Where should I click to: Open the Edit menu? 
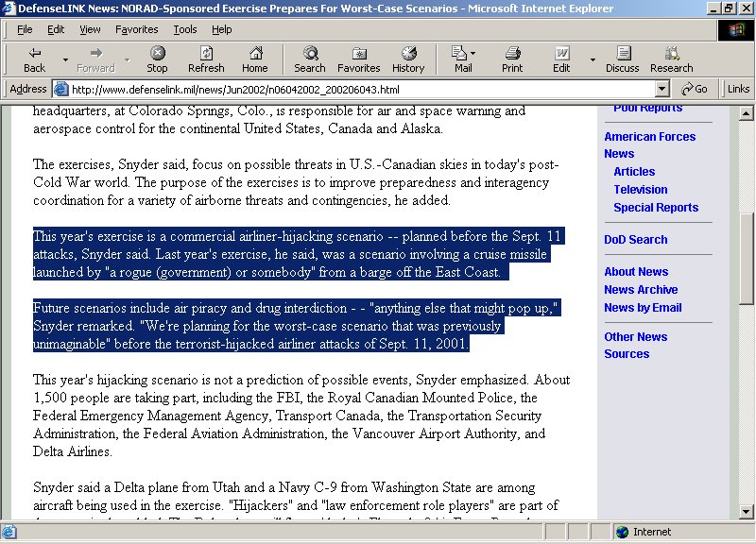click(56, 30)
